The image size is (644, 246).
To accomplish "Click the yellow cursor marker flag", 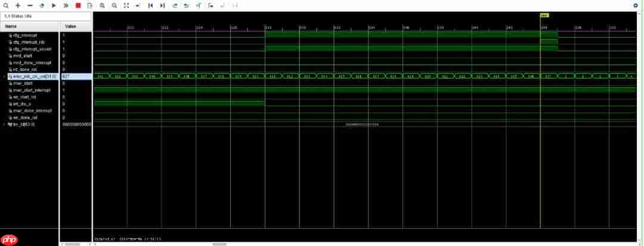I will coord(544,16).
